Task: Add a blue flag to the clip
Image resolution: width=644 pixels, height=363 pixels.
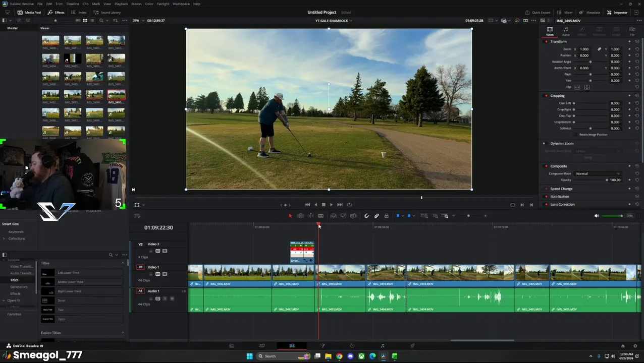Action: coord(398,216)
